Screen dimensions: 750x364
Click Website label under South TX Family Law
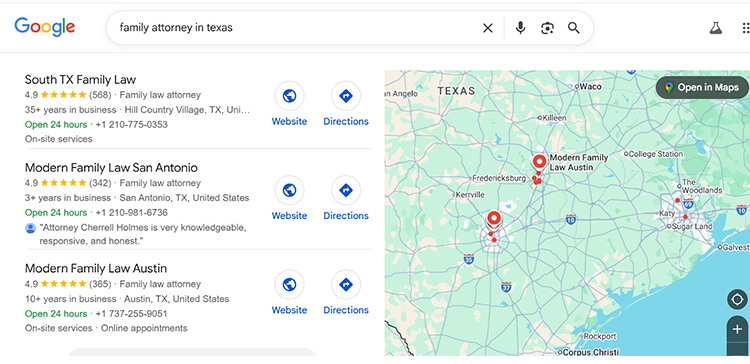(289, 121)
